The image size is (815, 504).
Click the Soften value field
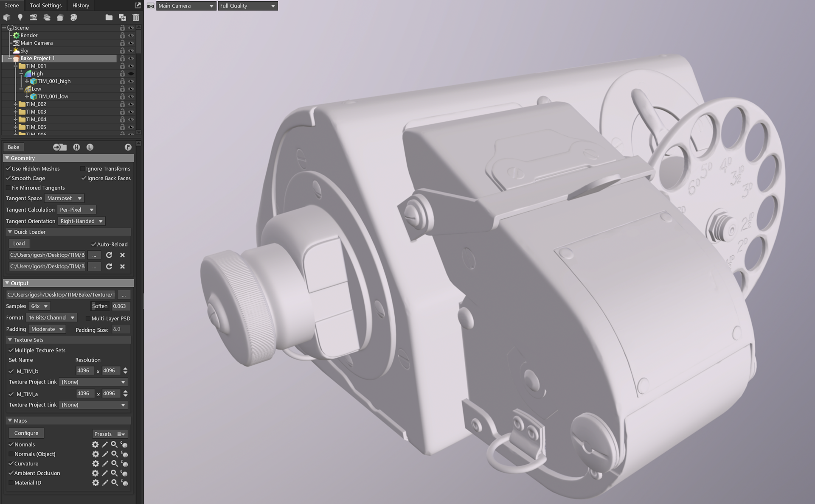tap(121, 306)
